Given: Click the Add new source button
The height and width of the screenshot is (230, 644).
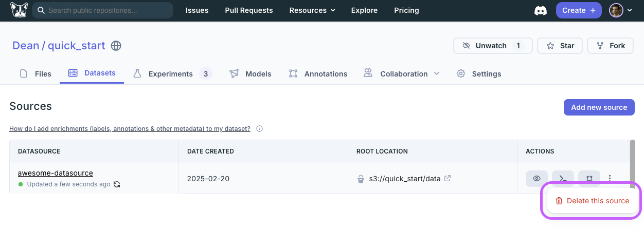Looking at the screenshot, I should (x=599, y=107).
